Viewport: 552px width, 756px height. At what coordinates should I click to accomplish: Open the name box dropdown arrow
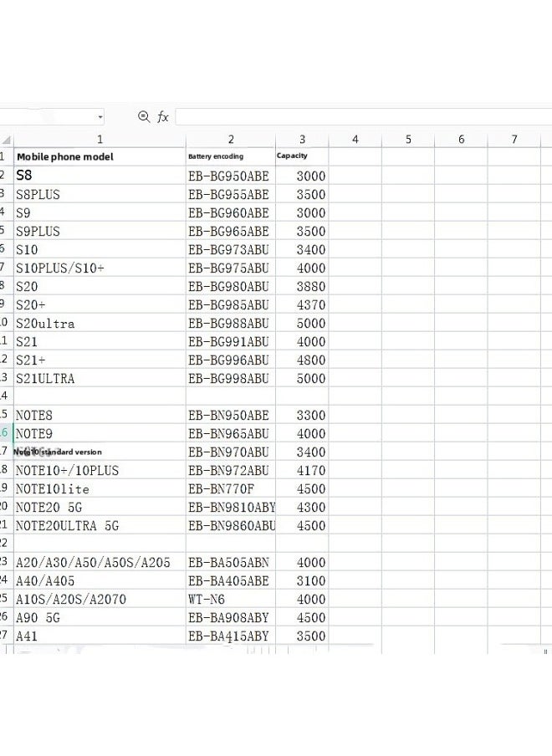click(x=100, y=117)
